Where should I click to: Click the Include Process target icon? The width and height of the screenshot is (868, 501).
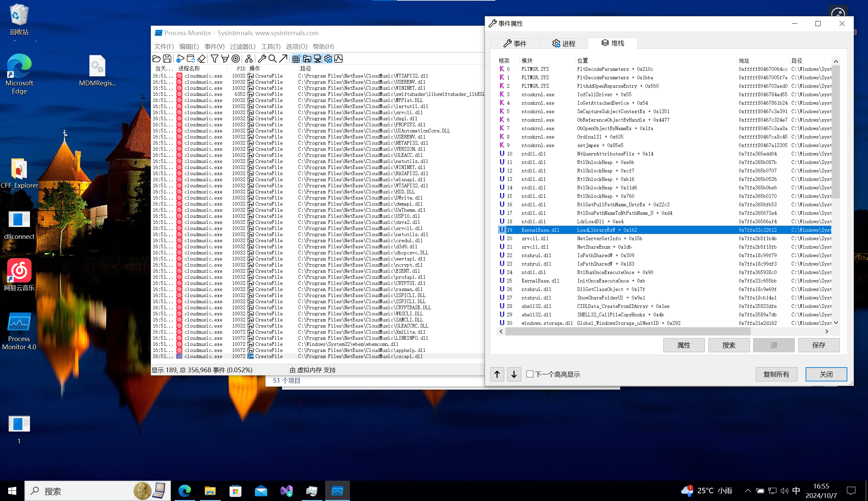(236, 59)
